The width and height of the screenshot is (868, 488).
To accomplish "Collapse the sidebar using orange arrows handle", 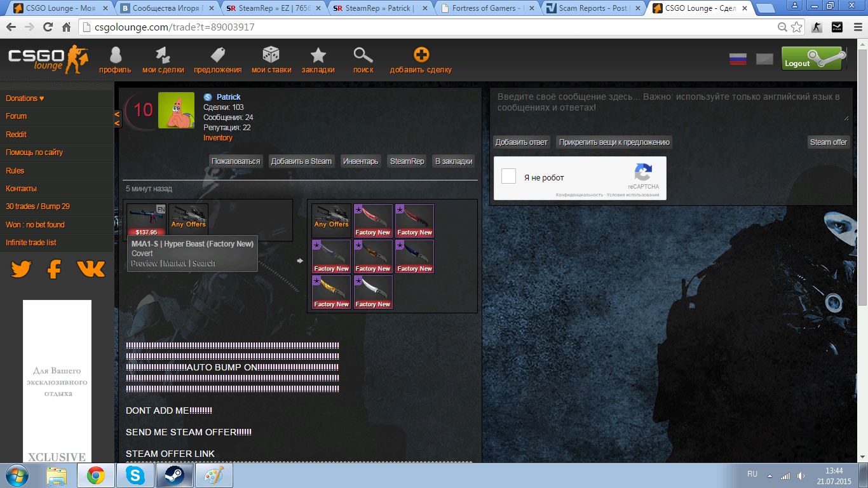I will [x=118, y=118].
